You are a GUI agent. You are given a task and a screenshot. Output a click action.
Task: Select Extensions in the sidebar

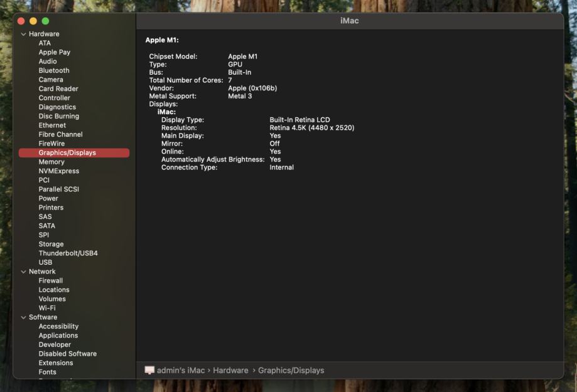[x=56, y=363]
